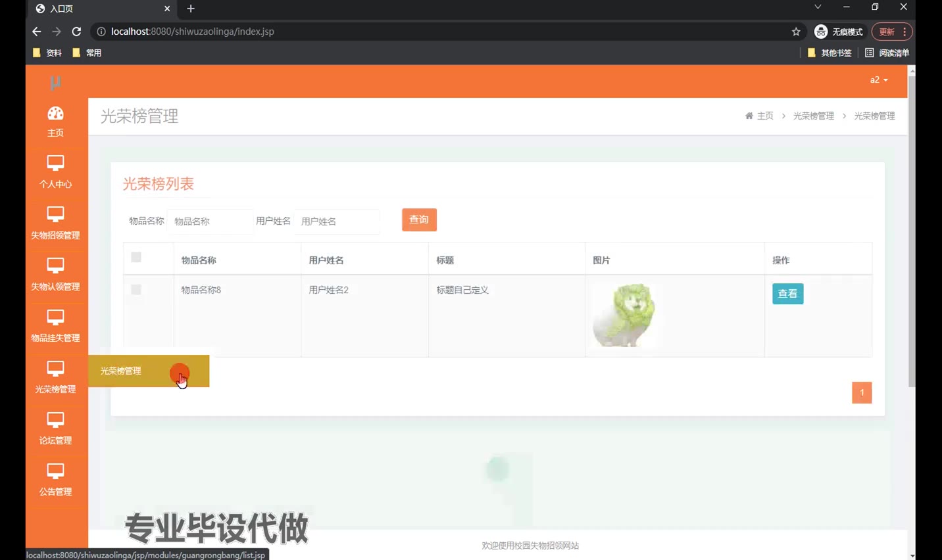This screenshot has width=942, height=560.
Task: Select the 失物认领管理 sidebar icon
Action: (x=55, y=266)
